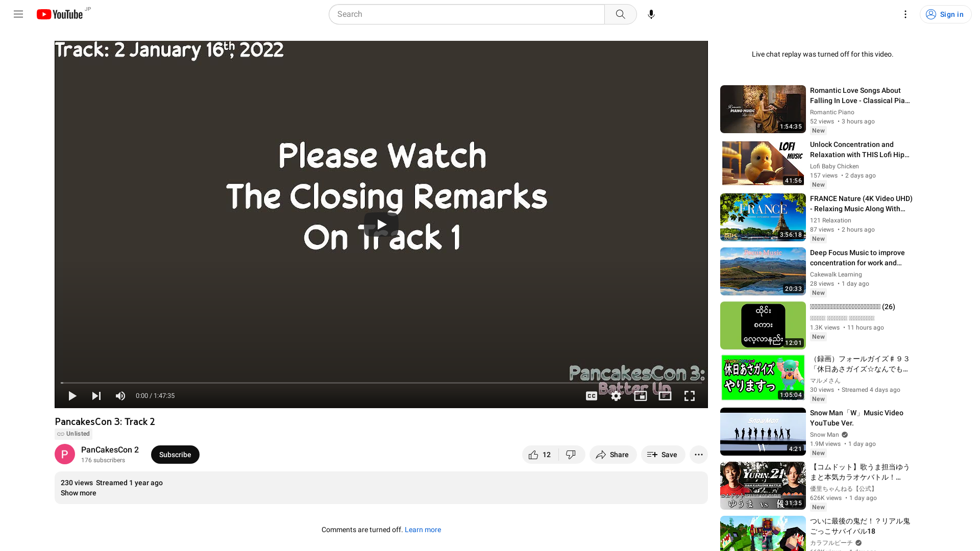Screen dimensions: 980x551
Task: Click 121 Relaxation channel name
Action: tap(830, 220)
